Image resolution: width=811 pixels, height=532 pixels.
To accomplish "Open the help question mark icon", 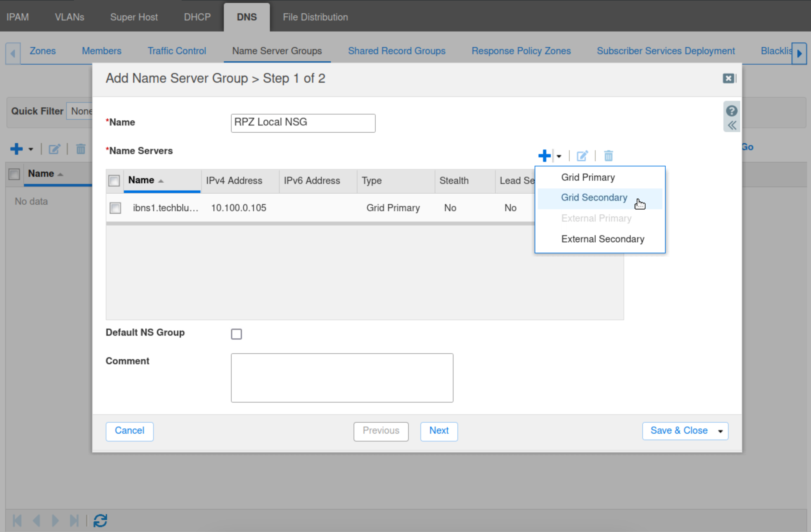I will point(731,111).
